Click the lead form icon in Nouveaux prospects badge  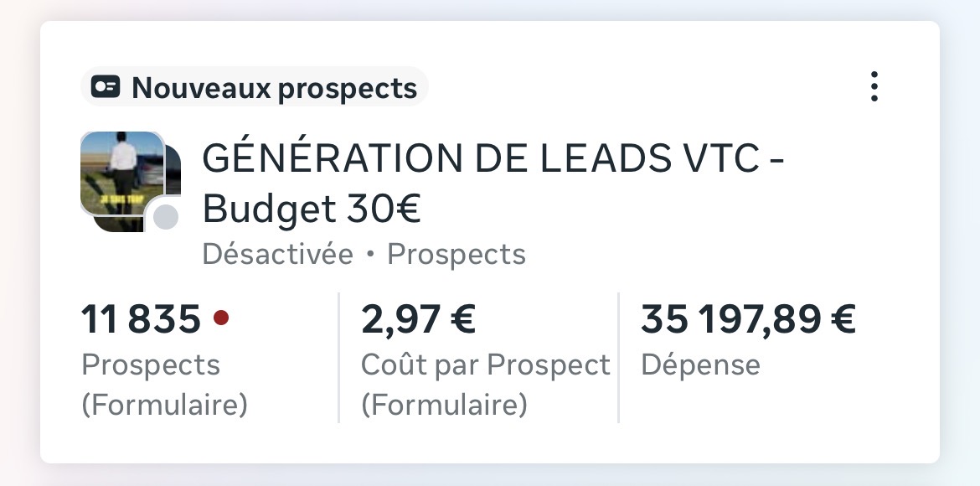tap(106, 86)
